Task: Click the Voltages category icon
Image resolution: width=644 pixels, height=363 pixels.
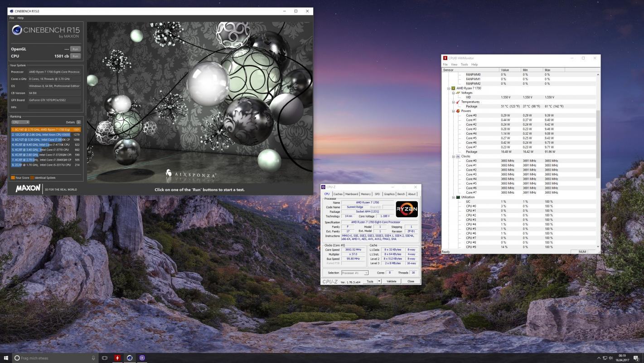Action: click(458, 93)
